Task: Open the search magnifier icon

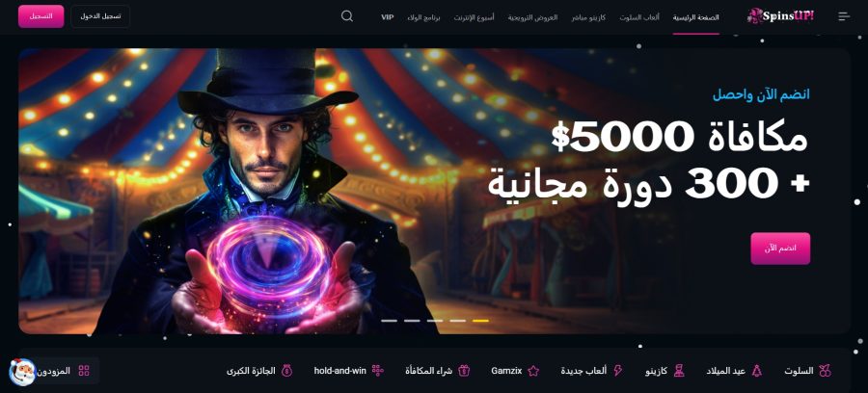Action: (347, 16)
